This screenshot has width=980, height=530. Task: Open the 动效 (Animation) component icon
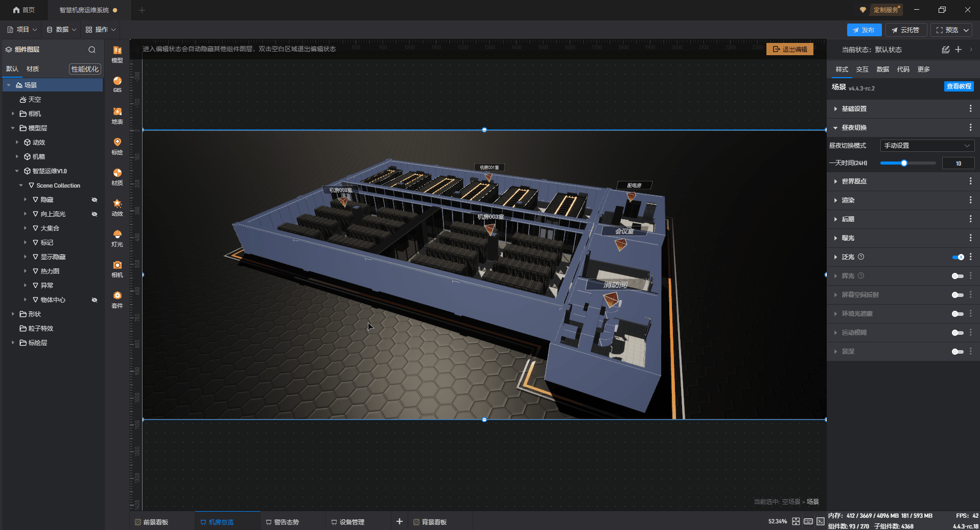117,207
